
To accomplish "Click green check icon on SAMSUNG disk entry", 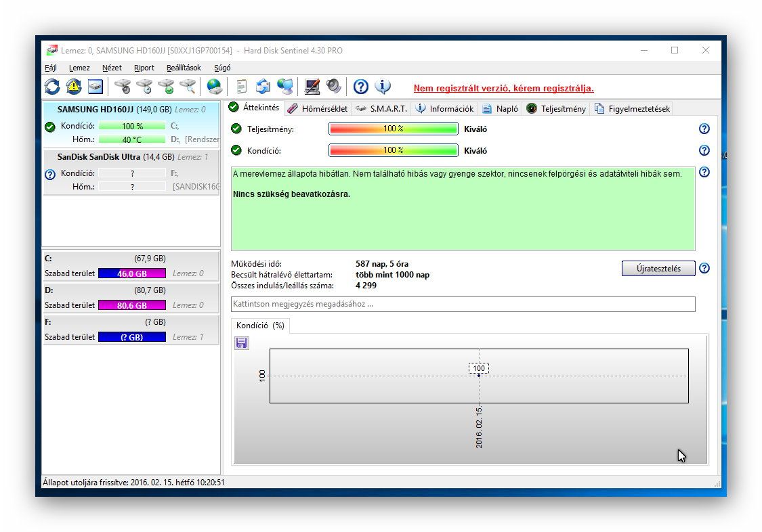I will pyautogui.click(x=50, y=127).
